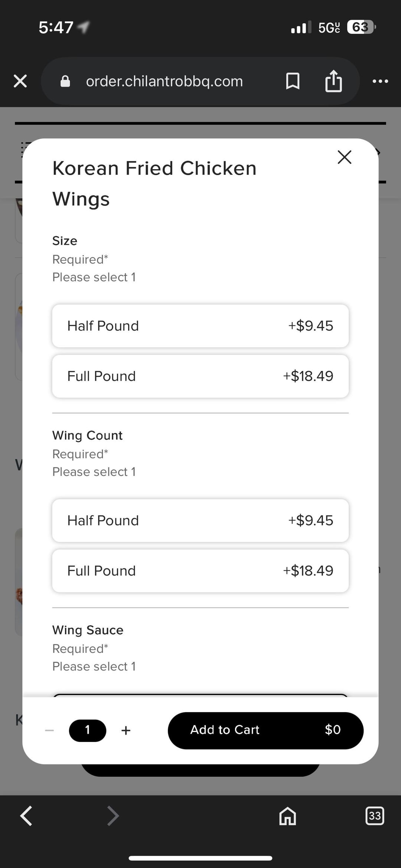Select Half Pound under Size

pyautogui.click(x=200, y=326)
